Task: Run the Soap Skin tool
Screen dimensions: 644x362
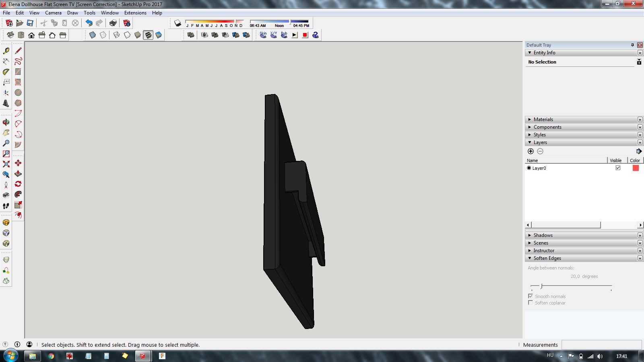Action: coord(263,35)
